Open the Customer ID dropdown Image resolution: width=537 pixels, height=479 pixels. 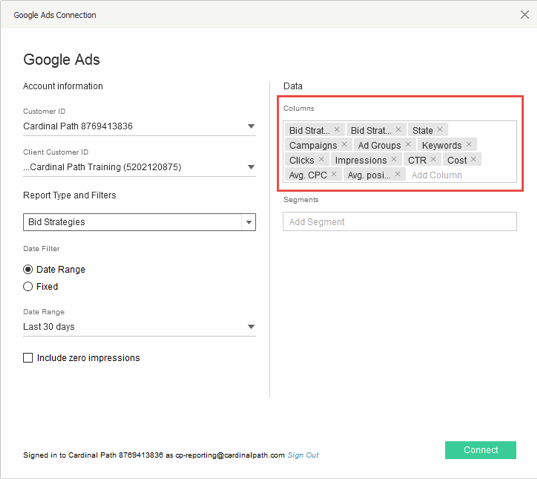139,126
